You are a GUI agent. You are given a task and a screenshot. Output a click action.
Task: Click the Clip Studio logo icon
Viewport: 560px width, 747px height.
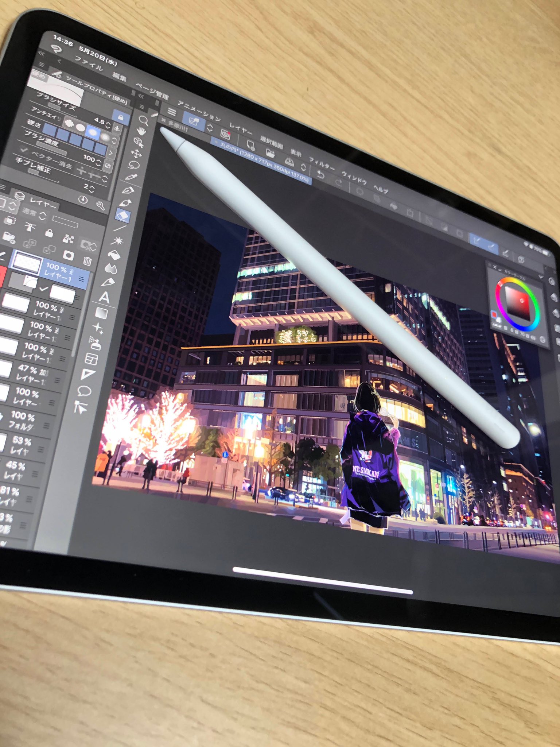(x=56, y=49)
